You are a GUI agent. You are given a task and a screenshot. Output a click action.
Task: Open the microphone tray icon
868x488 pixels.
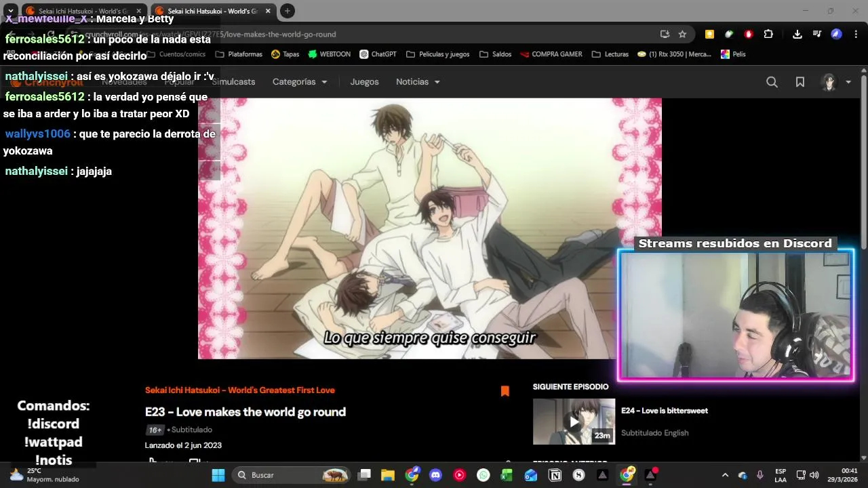click(760, 475)
